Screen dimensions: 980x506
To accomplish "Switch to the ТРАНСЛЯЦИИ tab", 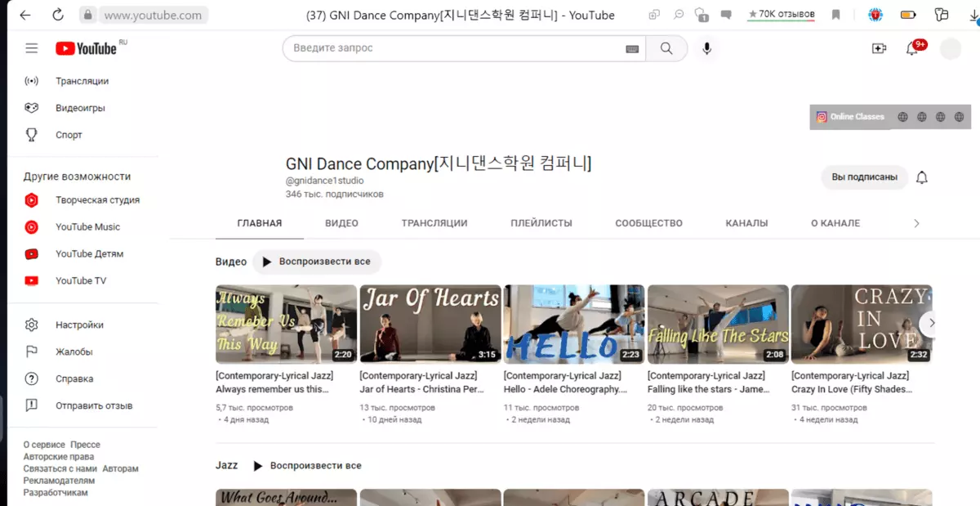I will (x=434, y=223).
